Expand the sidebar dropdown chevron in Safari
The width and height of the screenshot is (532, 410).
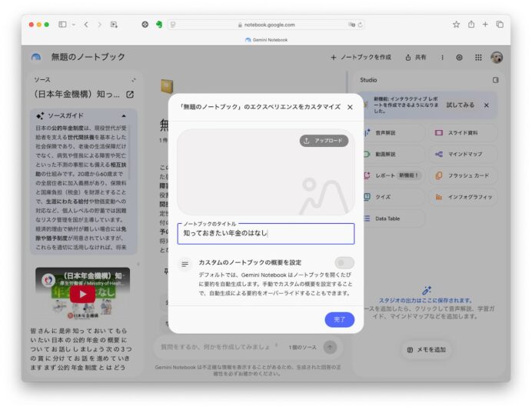(74, 25)
